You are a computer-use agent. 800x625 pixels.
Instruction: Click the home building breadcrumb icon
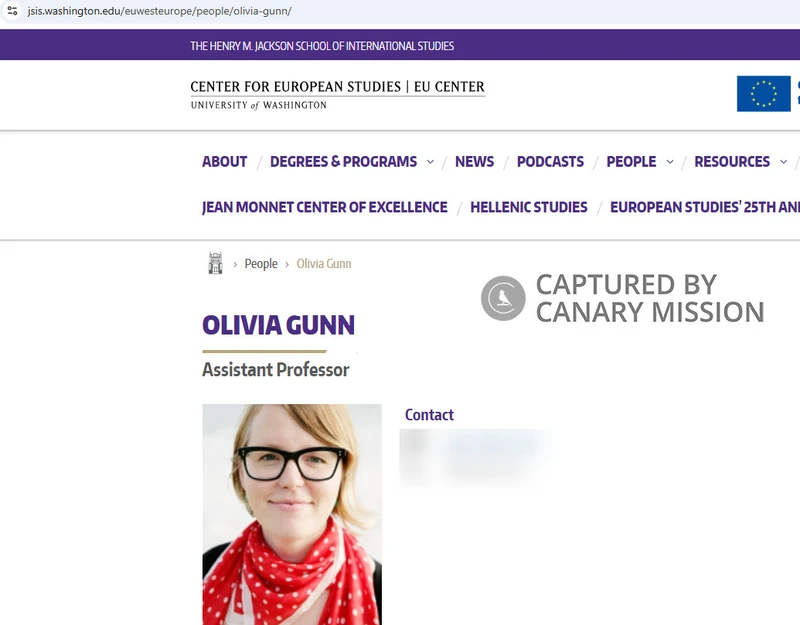(x=215, y=263)
